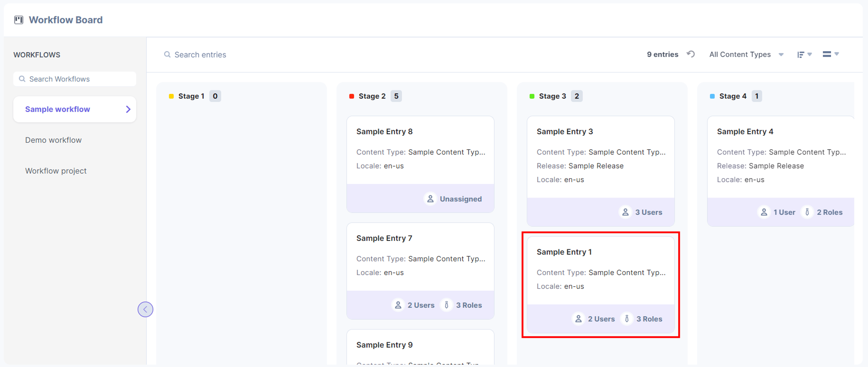The image size is (868, 367).
Task: Click the green Stage 3 color marker
Action: (x=532, y=96)
